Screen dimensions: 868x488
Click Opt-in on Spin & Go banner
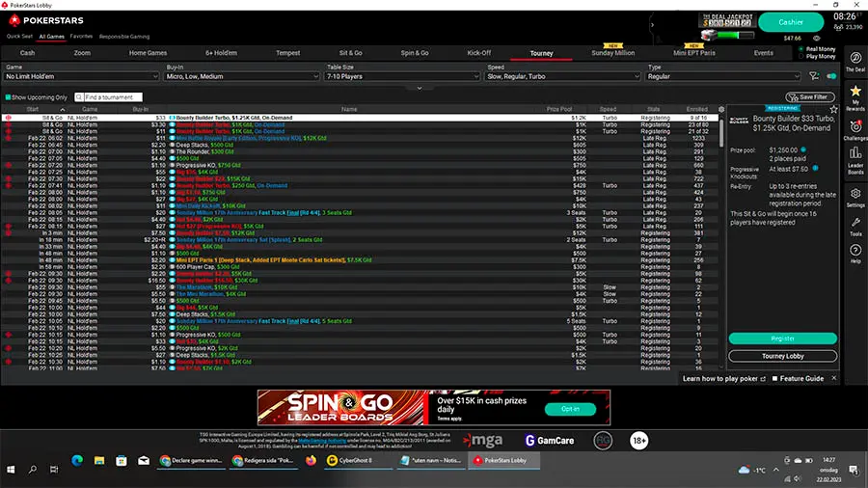570,409
